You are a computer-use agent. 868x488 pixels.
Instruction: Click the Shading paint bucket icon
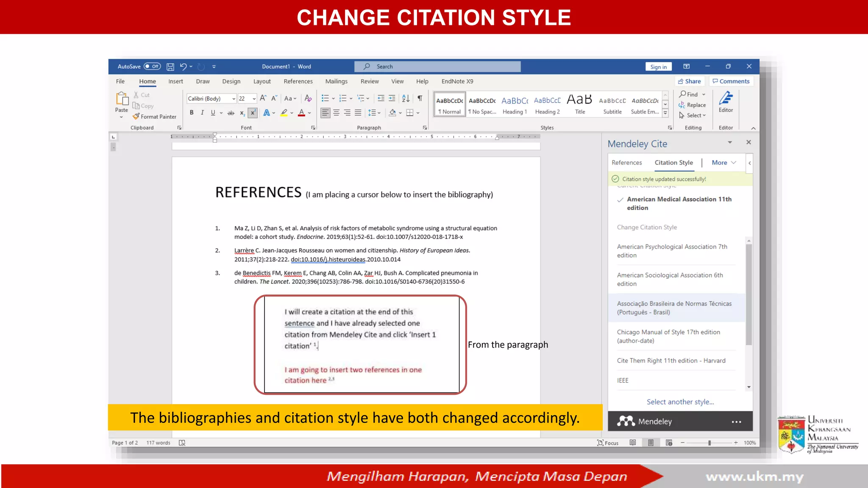pyautogui.click(x=392, y=113)
